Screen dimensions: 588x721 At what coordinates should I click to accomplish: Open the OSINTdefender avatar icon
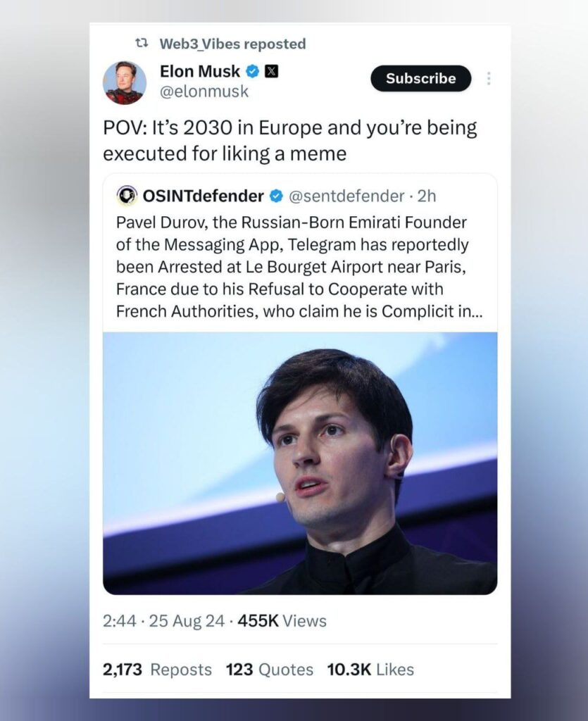click(x=127, y=196)
